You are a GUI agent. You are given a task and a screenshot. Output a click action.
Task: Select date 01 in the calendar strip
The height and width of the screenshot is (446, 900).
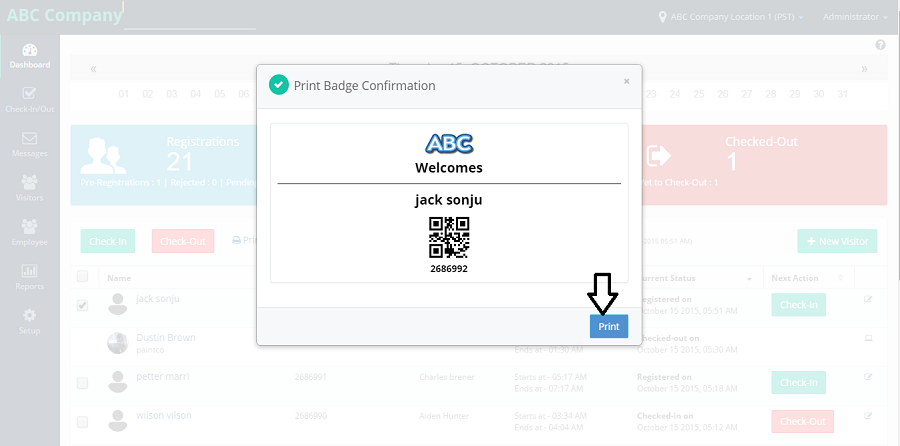(123, 94)
